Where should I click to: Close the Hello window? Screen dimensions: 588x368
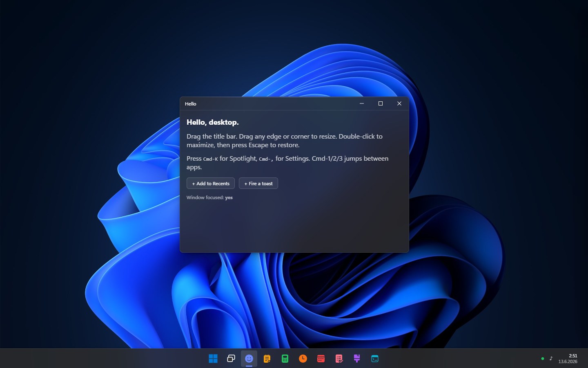[x=399, y=103]
